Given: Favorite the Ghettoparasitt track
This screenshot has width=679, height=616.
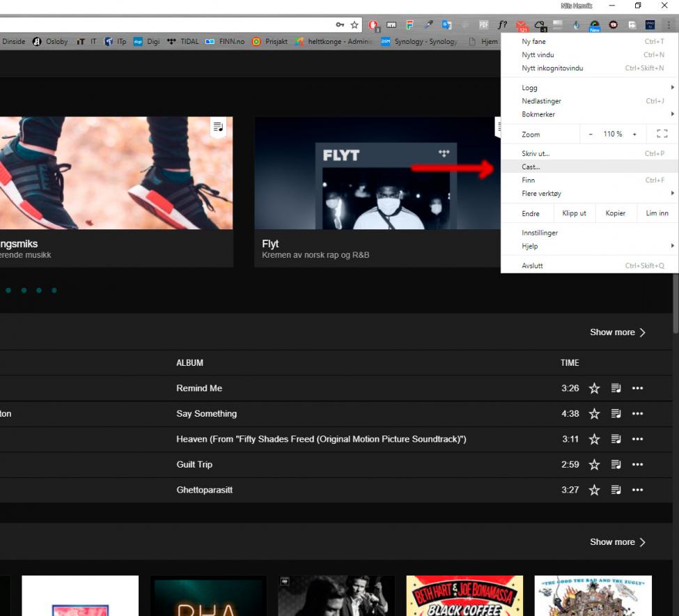Looking at the screenshot, I should click(x=594, y=490).
